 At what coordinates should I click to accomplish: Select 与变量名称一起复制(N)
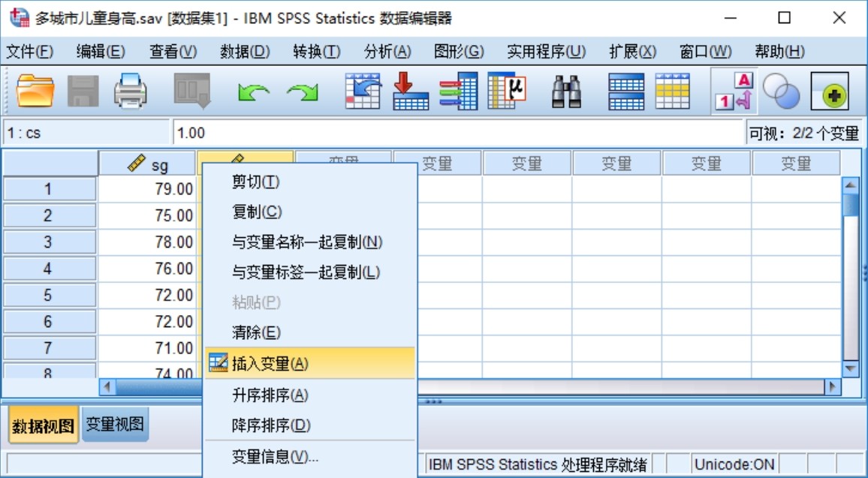309,242
